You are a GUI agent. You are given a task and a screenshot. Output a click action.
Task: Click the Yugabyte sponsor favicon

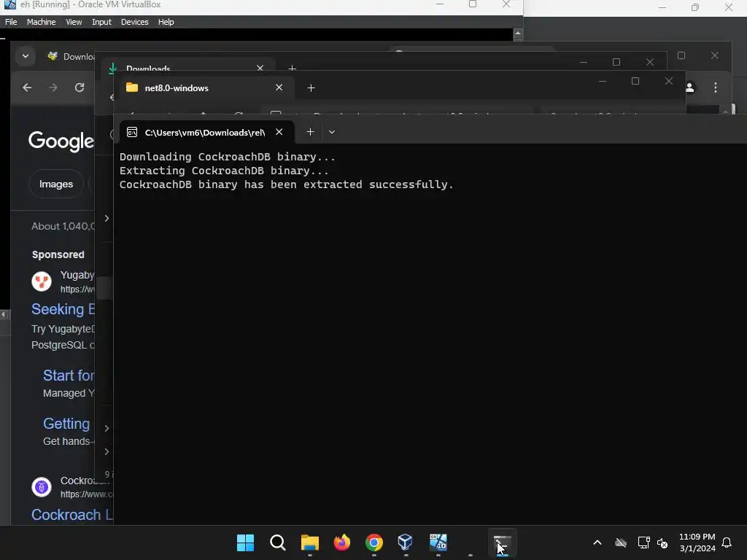pyautogui.click(x=42, y=281)
